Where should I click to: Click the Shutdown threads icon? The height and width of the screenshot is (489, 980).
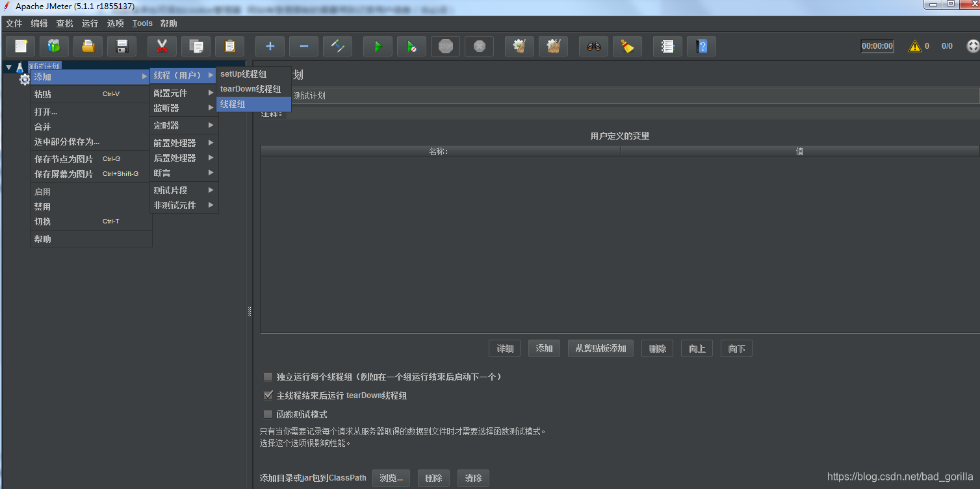pos(479,46)
